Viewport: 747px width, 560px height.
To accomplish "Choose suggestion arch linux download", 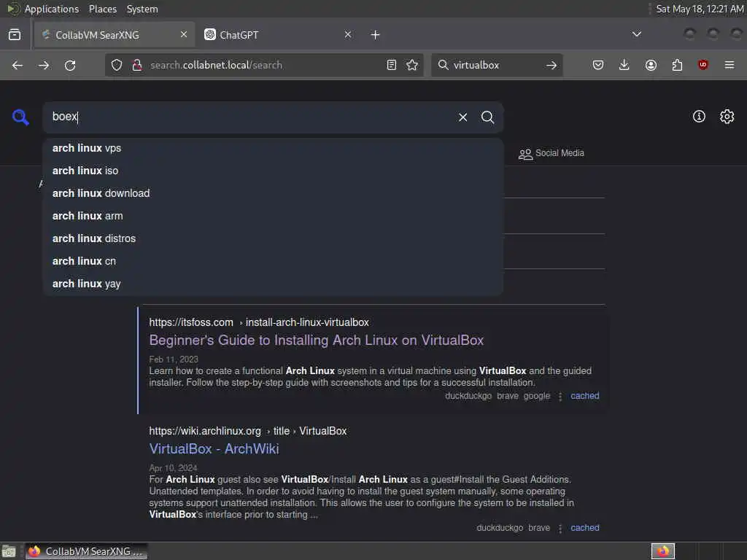I will point(273,193).
